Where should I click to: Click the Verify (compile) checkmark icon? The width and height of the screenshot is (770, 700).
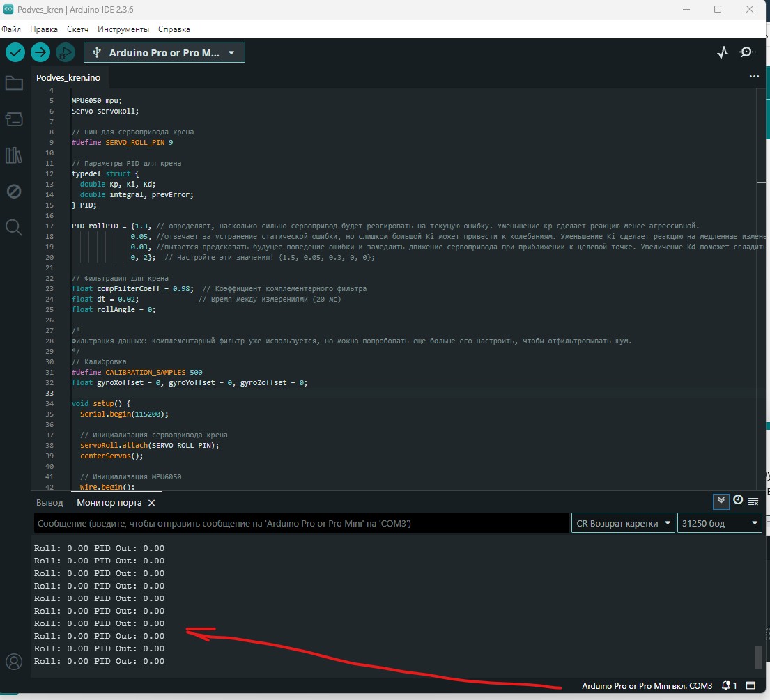point(15,52)
